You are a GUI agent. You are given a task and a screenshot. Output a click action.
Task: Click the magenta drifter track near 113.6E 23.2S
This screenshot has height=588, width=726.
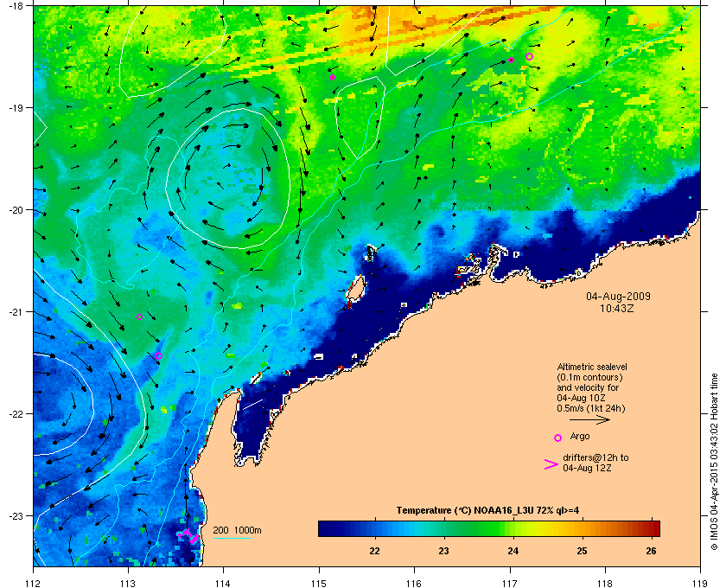coord(188,537)
